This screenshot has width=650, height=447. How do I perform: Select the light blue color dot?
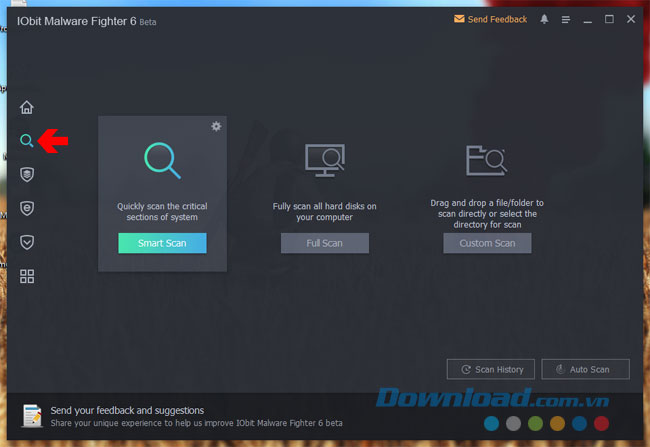point(491,423)
